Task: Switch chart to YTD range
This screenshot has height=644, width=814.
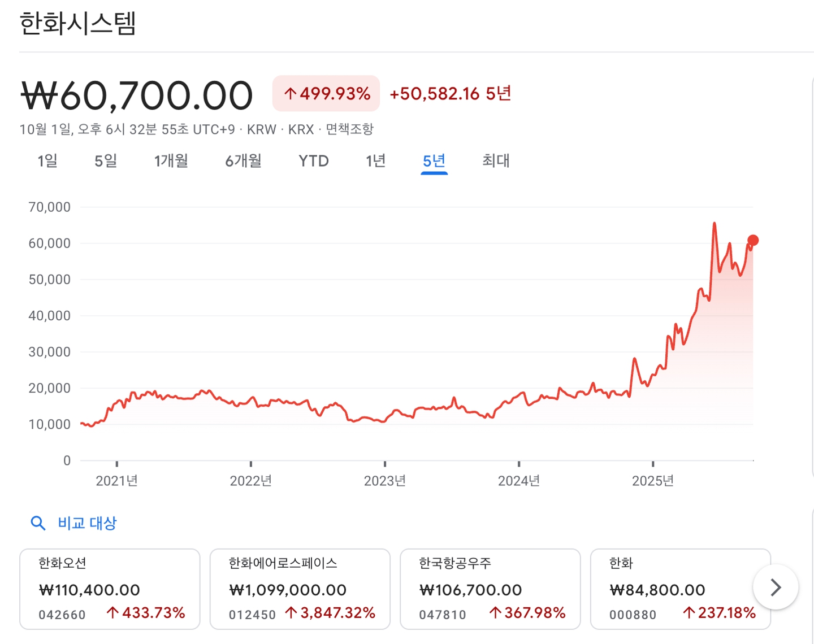Action: (314, 161)
